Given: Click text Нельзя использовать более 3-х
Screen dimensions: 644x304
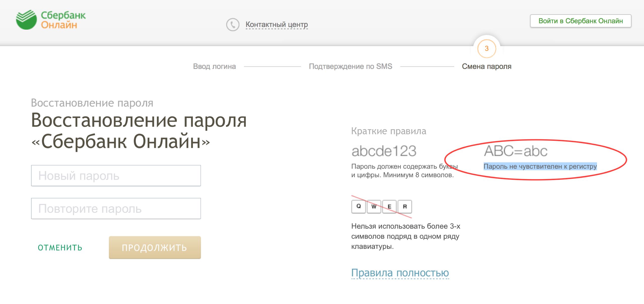Looking at the screenshot, I should coord(406,226).
